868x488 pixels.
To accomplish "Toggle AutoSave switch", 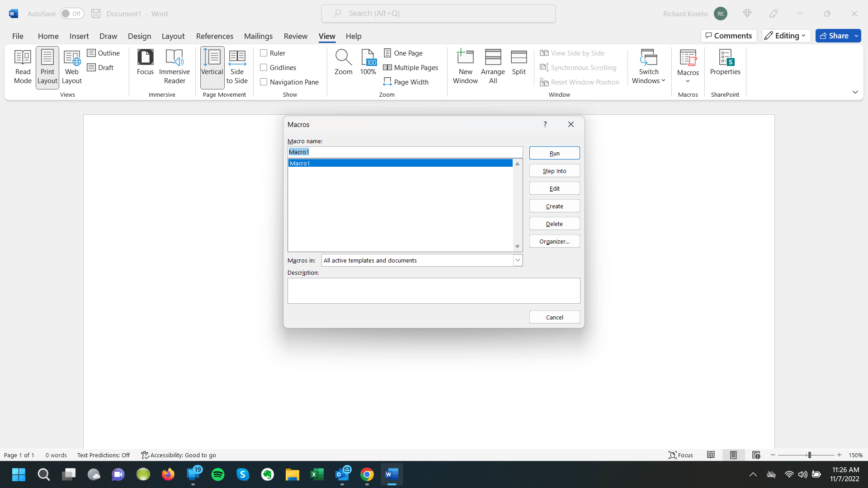I will pyautogui.click(x=71, y=14).
